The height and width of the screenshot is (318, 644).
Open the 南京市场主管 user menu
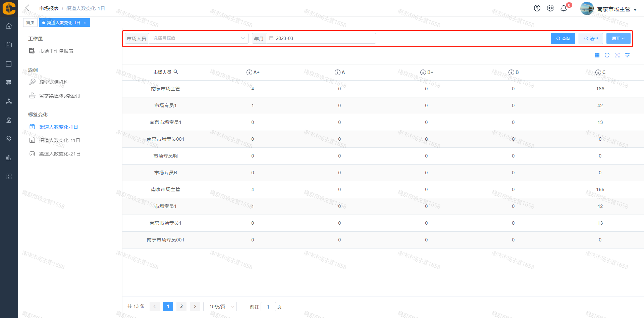coord(616,9)
